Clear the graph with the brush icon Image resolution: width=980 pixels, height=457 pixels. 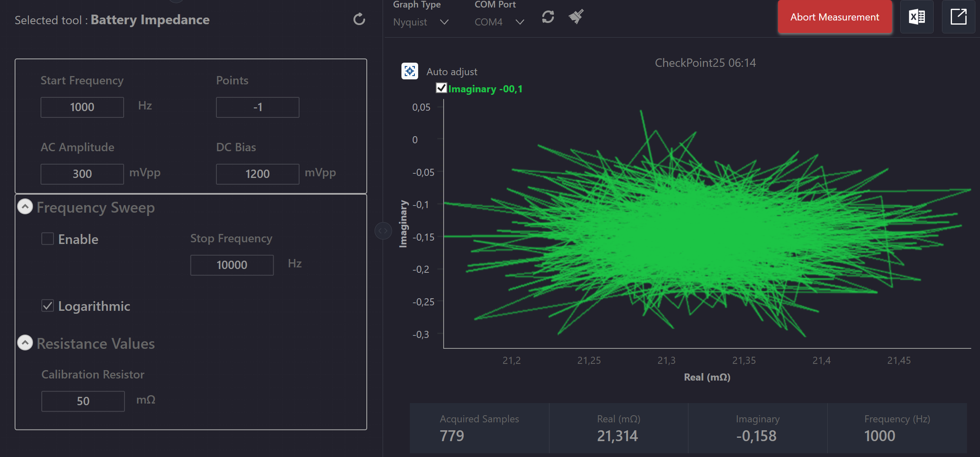click(576, 17)
